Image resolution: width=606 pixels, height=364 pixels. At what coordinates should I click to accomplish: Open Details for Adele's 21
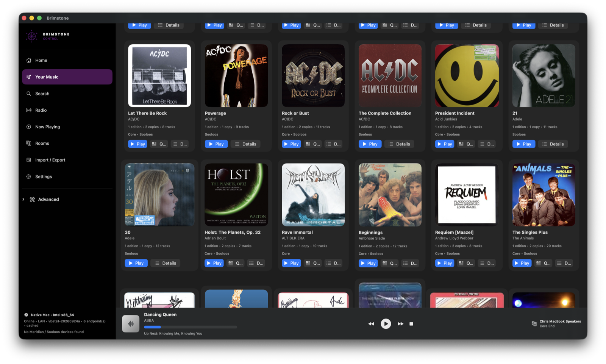click(x=553, y=144)
